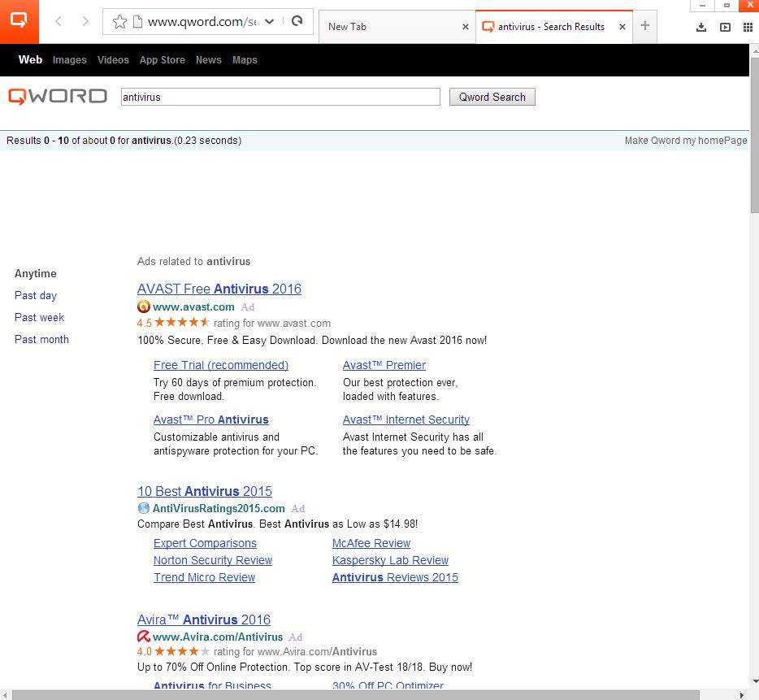Image resolution: width=759 pixels, height=700 pixels.
Task: Open the apps grid menu icon
Action: pyautogui.click(x=748, y=27)
